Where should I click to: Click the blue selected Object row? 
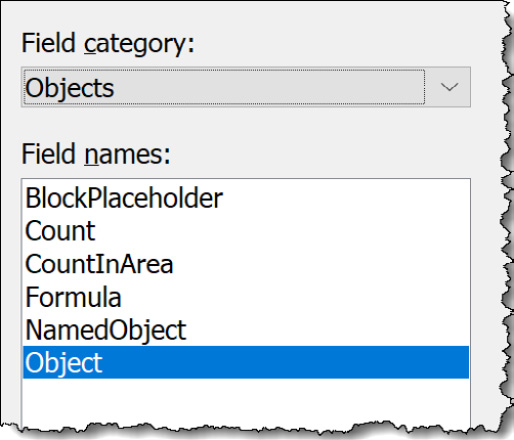click(x=246, y=362)
